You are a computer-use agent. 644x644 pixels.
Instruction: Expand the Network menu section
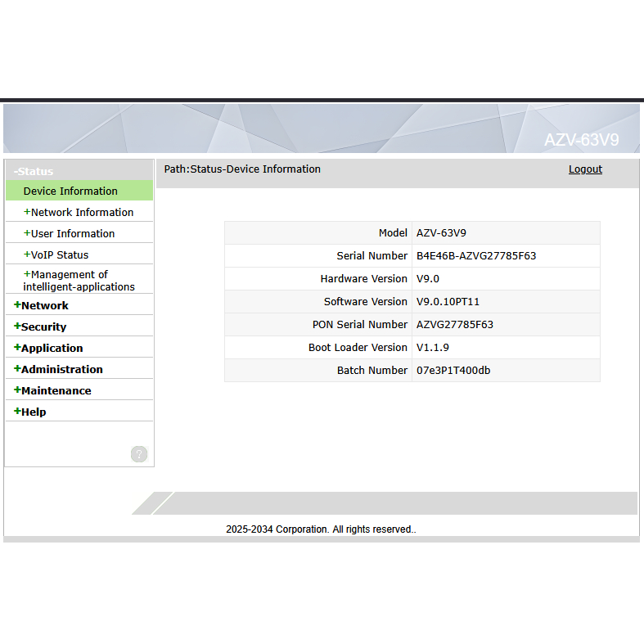click(43, 306)
